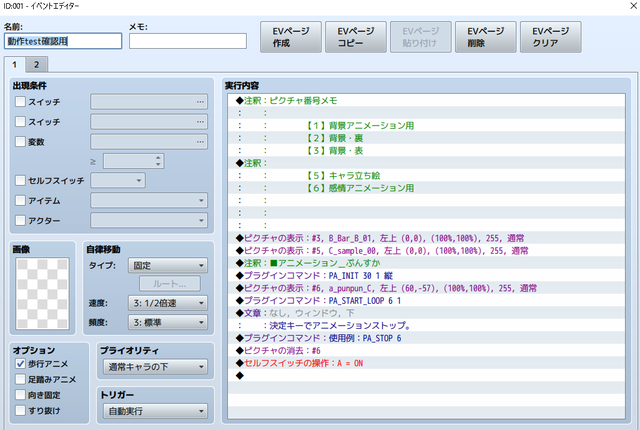Select the 【1】背景アニメーション用 line
This screenshot has height=430, width=640.
[426, 125]
